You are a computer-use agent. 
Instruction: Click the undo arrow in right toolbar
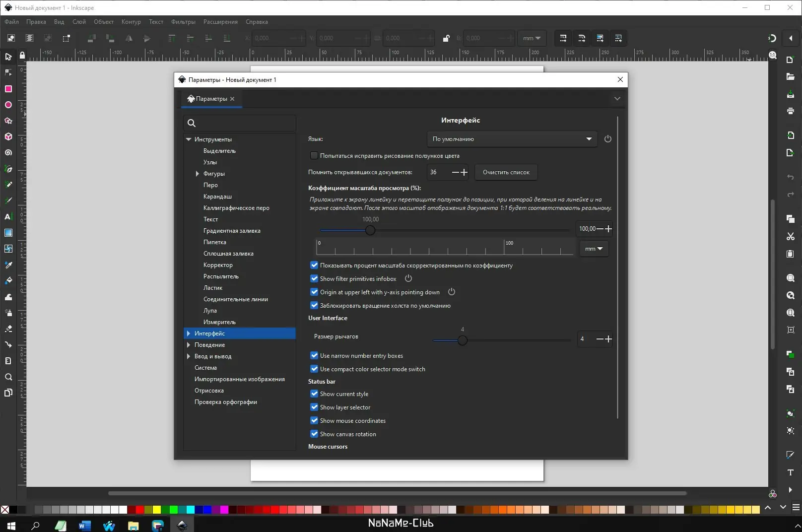coord(791,177)
